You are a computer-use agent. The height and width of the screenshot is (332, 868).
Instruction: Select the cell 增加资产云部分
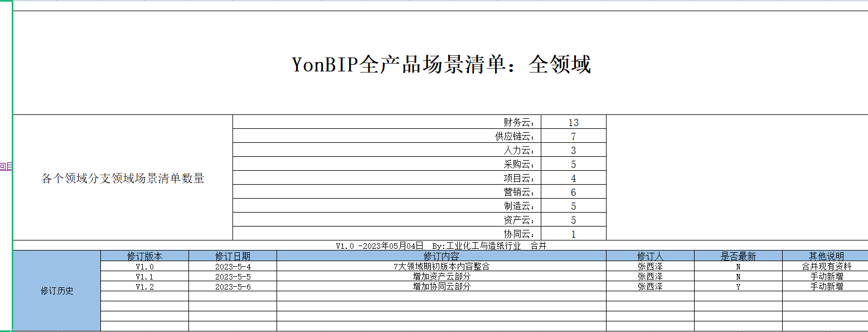coord(442,277)
